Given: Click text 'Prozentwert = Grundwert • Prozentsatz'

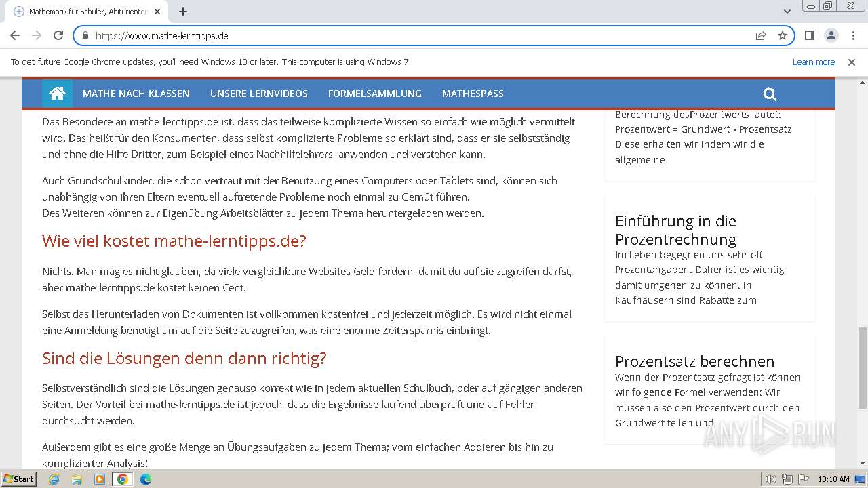Looking at the screenshot, I should pyautogui.click(x=703, y=129).
